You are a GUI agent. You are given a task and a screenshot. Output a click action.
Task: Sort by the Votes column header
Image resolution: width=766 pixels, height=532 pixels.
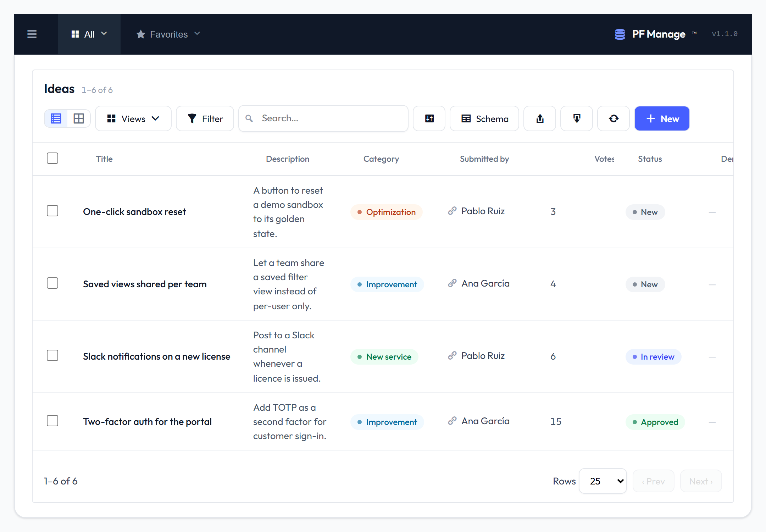pyautogui.click(x=605, y=159)
